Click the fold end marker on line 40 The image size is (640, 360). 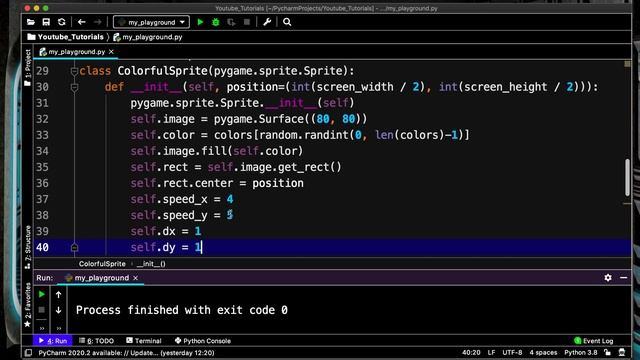tap(74, 247)
